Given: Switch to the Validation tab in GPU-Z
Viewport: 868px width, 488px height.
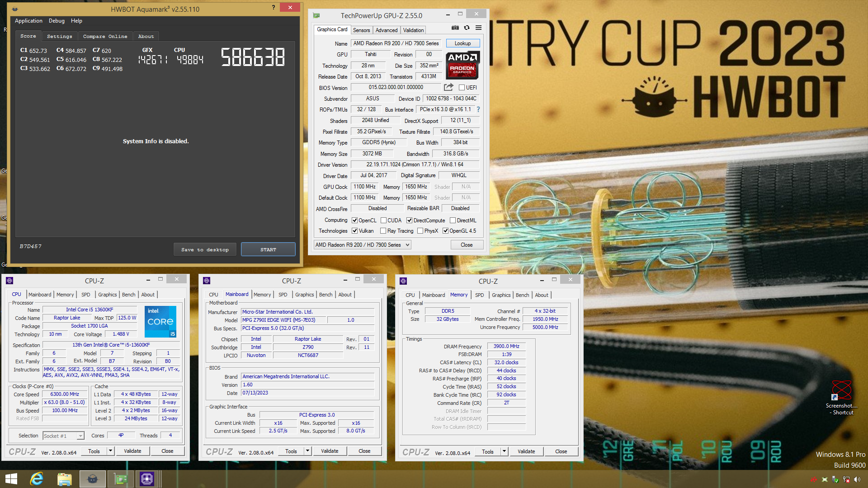Looking at the screenshot, I should click(413, 30).
